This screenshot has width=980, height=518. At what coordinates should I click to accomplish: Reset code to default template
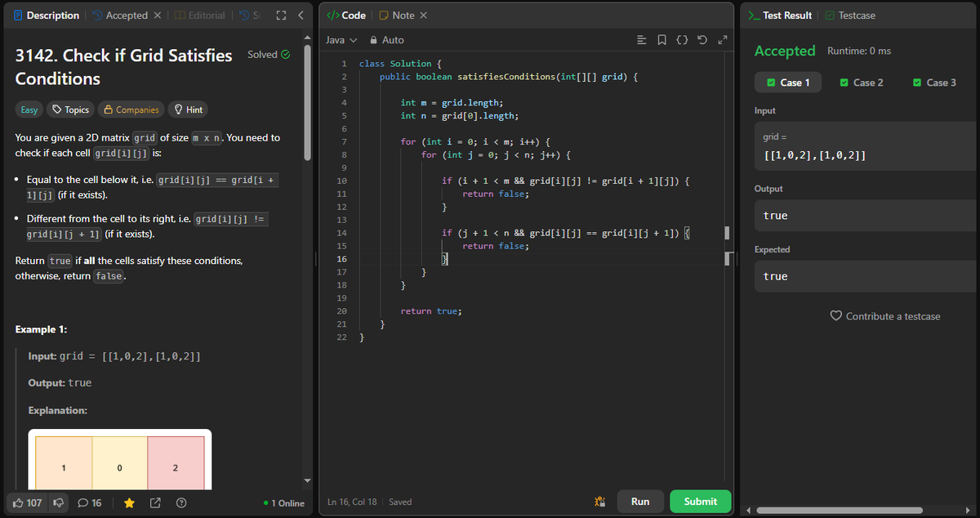point(702,39)
